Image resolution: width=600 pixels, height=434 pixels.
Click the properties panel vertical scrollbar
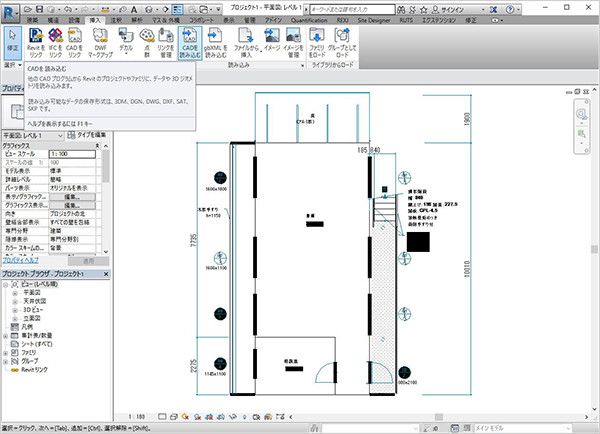click(106, 166)
